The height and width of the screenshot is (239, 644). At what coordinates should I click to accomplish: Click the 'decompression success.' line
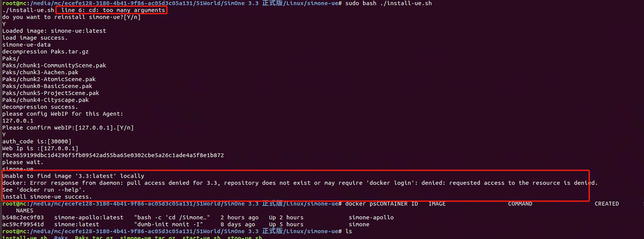click(40, 107)
